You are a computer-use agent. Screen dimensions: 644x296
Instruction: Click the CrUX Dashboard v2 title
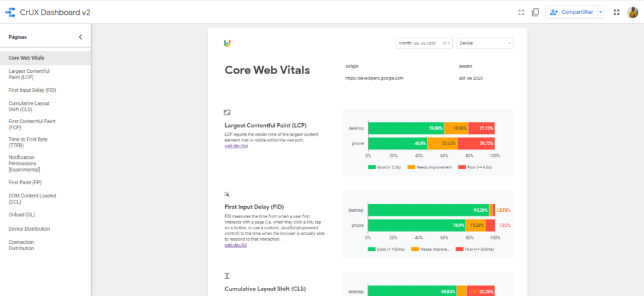[55, 13]
